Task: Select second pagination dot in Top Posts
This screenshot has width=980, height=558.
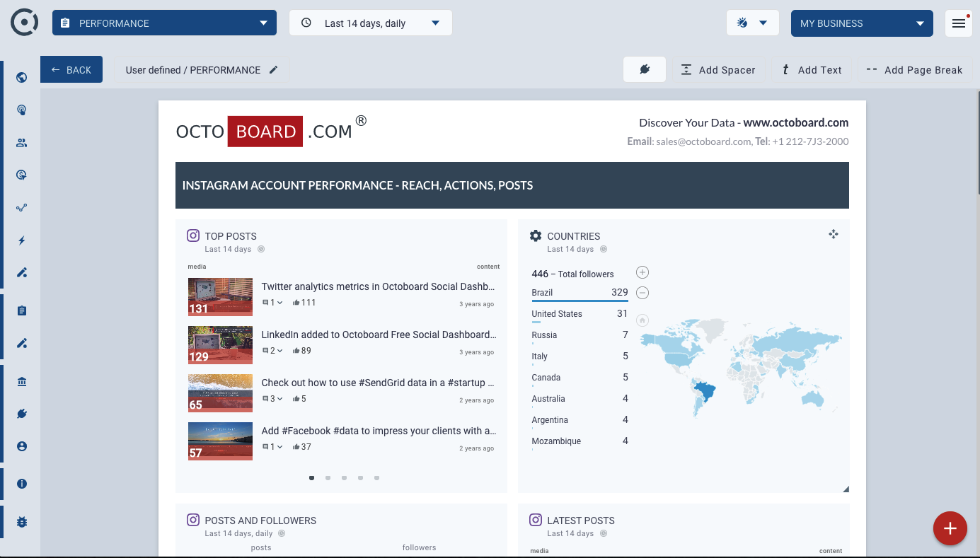Action: [x=328, y=478]
